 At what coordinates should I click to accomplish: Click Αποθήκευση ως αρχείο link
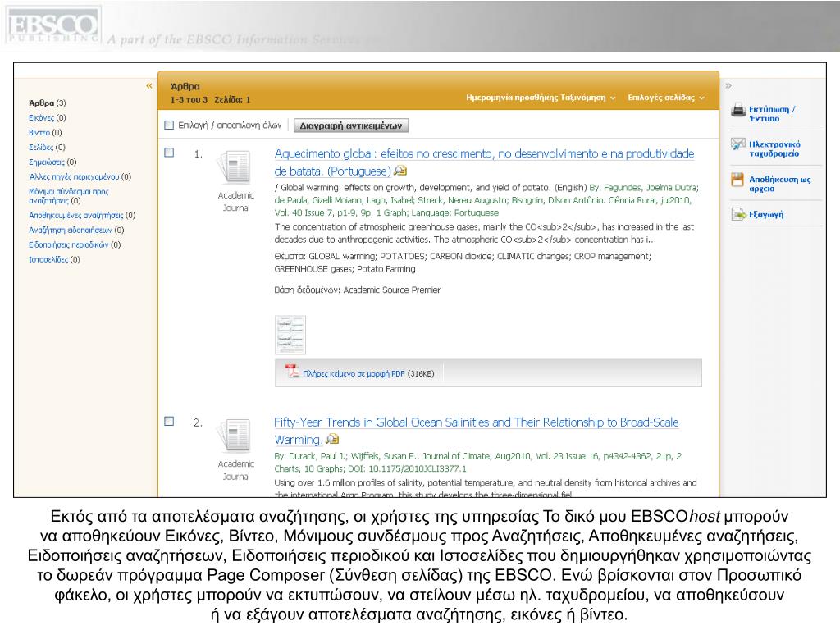[780, 184]
